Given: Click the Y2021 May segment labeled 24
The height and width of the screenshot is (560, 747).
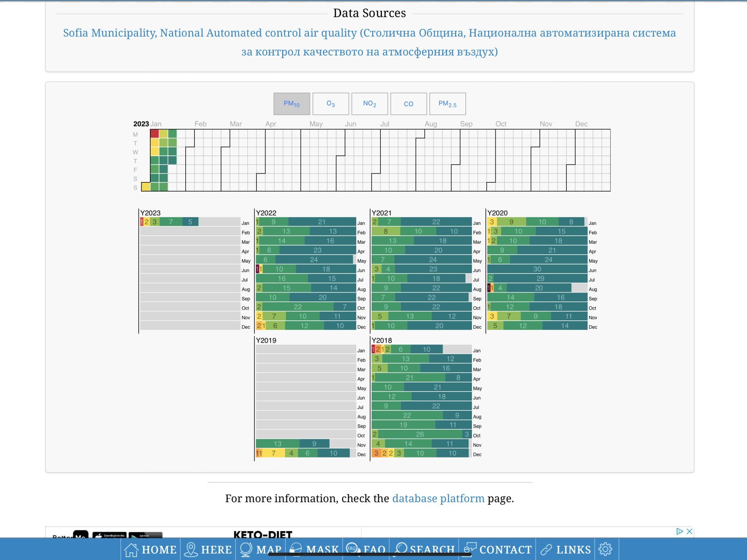Looking at the screenshot, I should (433, 260).
